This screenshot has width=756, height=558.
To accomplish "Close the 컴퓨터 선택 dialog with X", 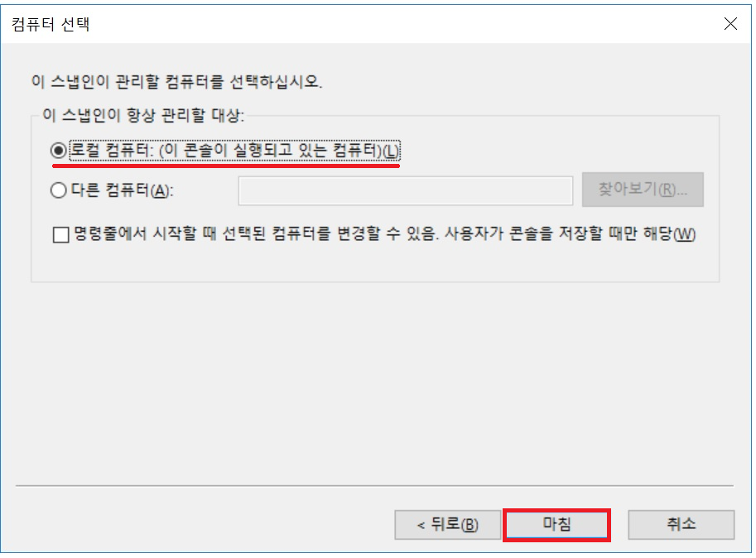I will click(x=730, y=23).
